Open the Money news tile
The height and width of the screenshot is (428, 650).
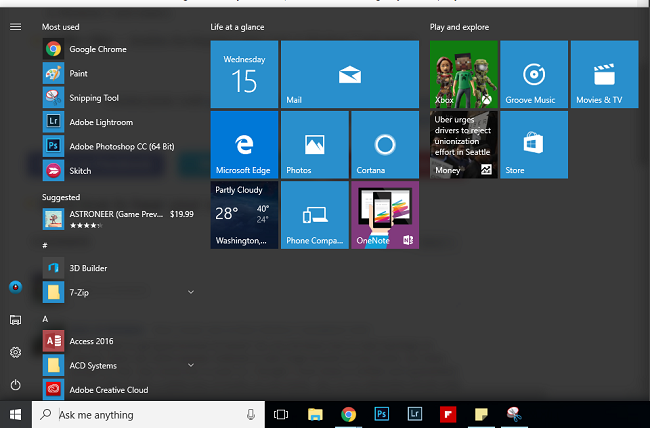pos(463,145)
